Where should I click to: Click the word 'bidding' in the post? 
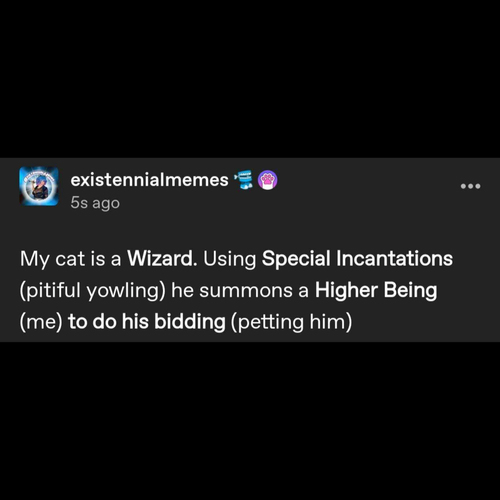[190, 322]
